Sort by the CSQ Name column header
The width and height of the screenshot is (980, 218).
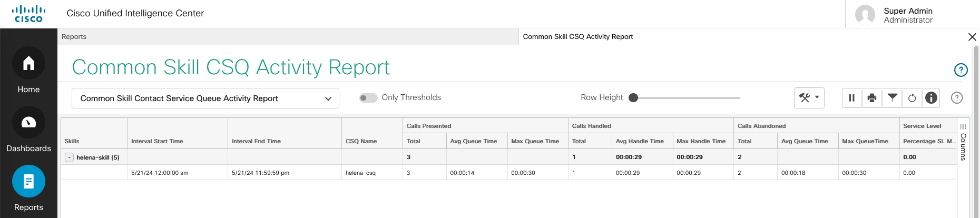point(361,141)
